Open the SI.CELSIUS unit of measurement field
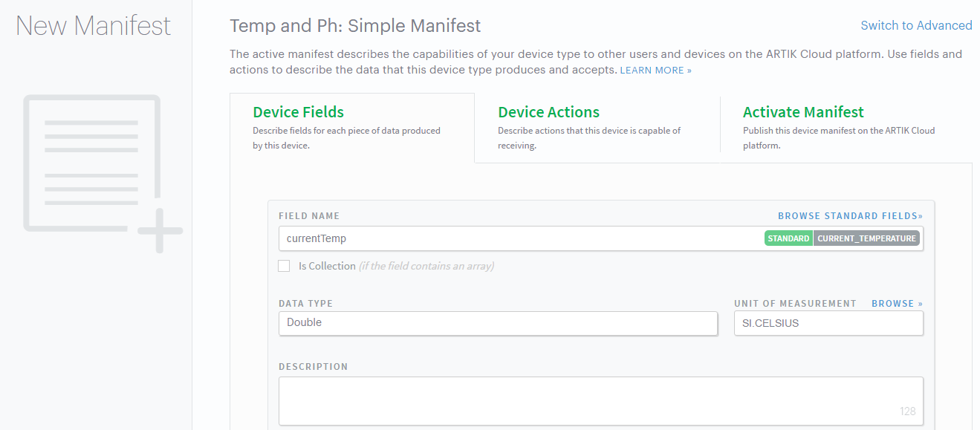This screenshot has width=980, height=430. coord(828,323)
